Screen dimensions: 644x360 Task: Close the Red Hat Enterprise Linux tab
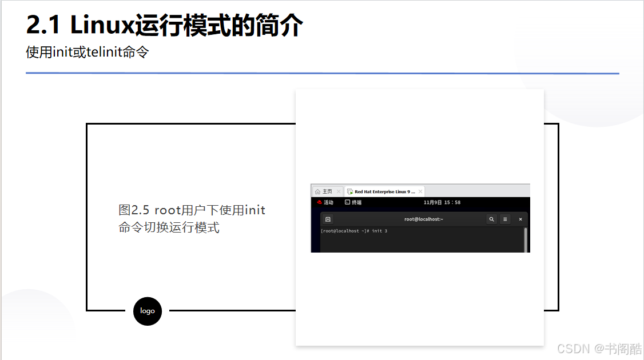coord(420,191)
